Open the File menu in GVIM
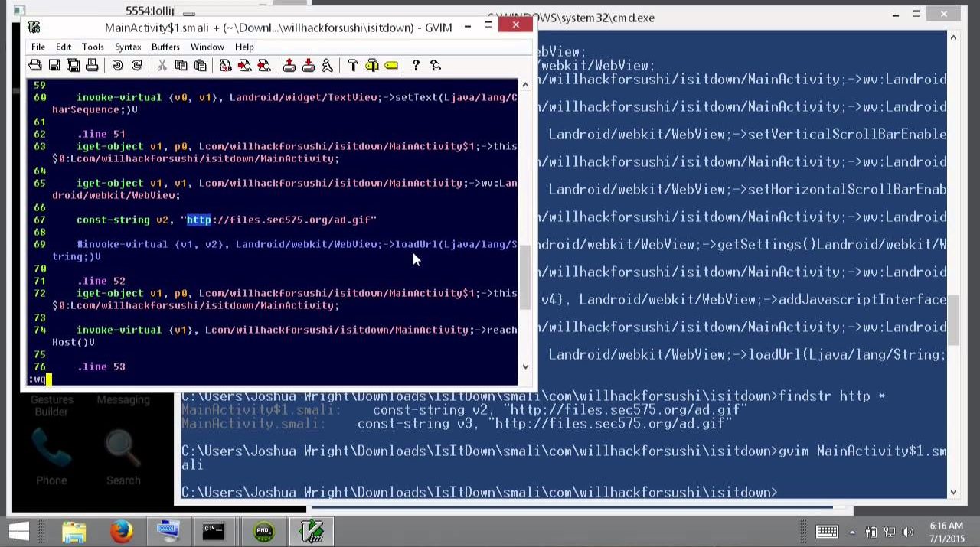980x547 pixels. 38,47
